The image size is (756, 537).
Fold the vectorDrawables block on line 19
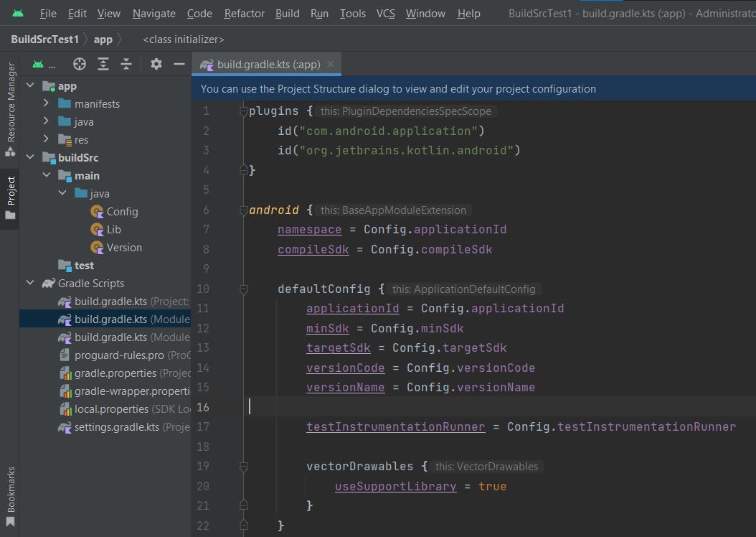click(x=243, y=467)
